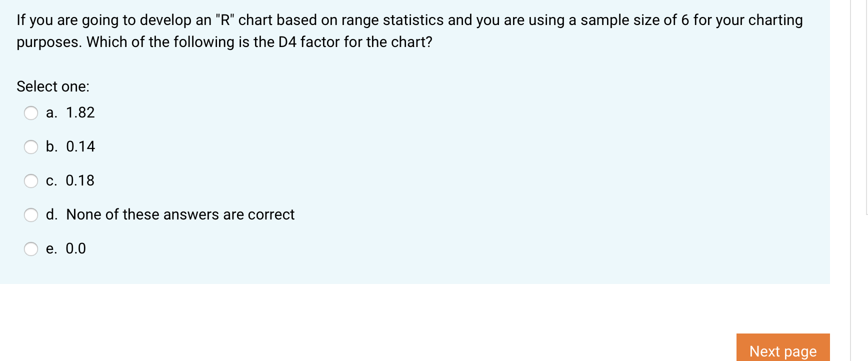Click the Select one heading

coord(52,86)
